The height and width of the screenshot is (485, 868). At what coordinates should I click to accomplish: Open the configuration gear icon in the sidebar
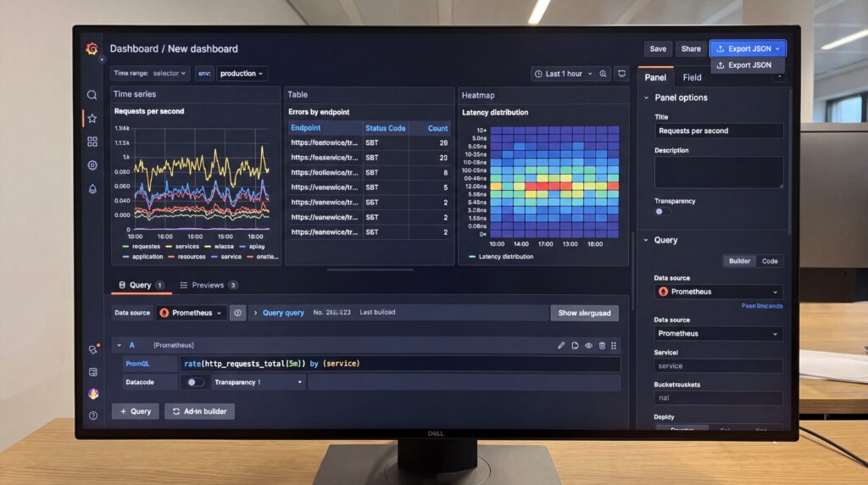(92, 165)
